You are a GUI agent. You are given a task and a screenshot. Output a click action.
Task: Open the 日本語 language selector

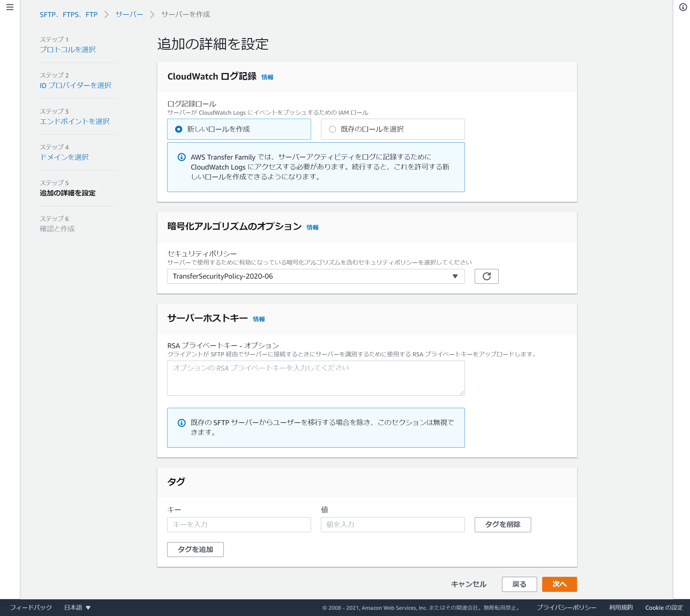click(77, 607)
